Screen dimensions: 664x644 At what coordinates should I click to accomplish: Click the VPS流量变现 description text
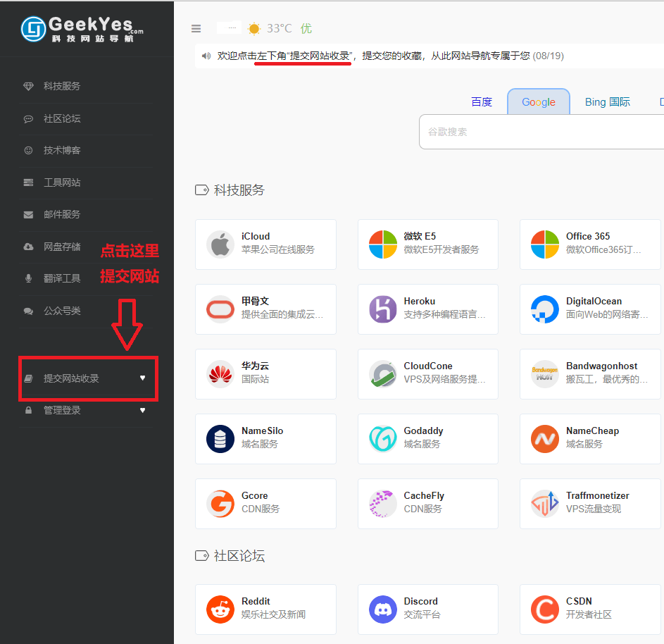click(594, 509)
